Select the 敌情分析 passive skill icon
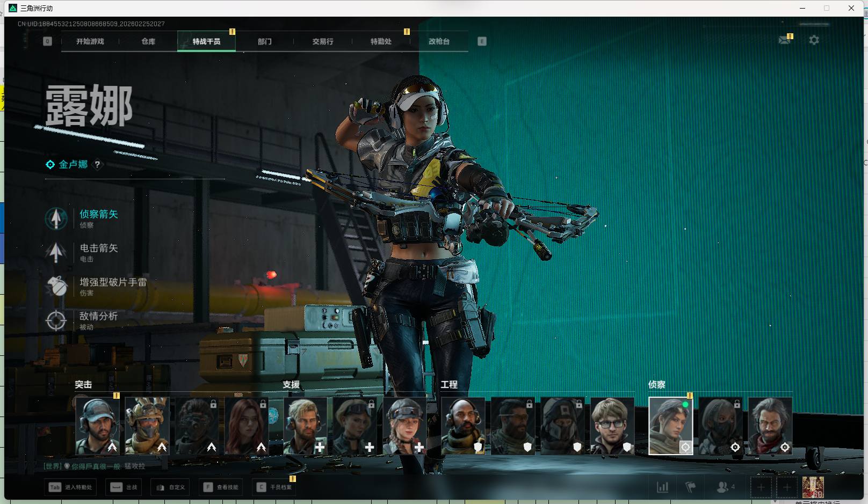The height and width of the screenshot is (504, 868). pyautogui.click(x=56, y=320)
